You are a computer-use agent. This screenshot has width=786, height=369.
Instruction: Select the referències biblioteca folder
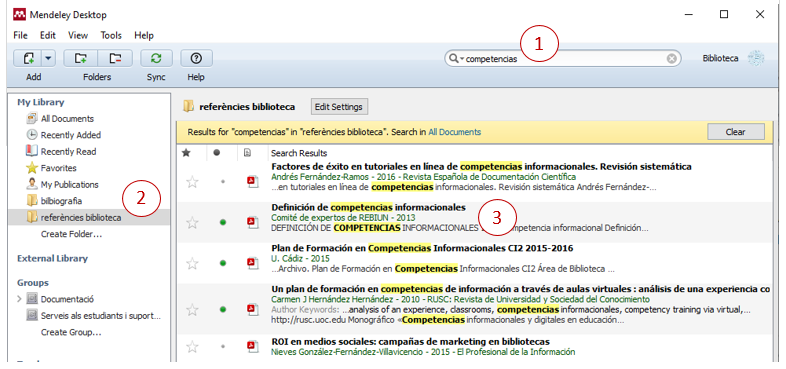(x=81, y=218)
